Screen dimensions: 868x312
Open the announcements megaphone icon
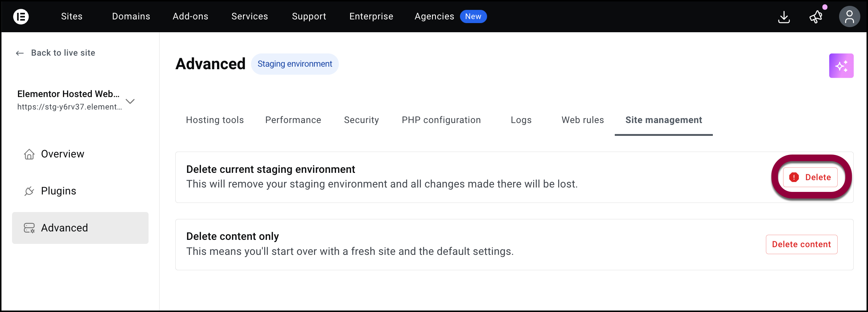816,17
